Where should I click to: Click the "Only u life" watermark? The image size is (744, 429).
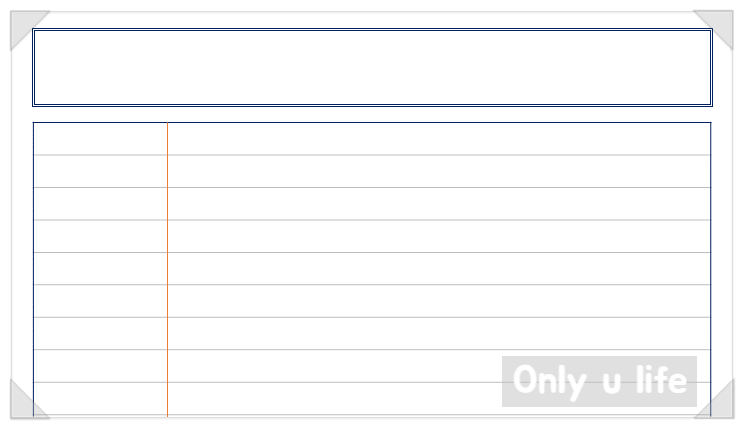[x=599, y=381]
